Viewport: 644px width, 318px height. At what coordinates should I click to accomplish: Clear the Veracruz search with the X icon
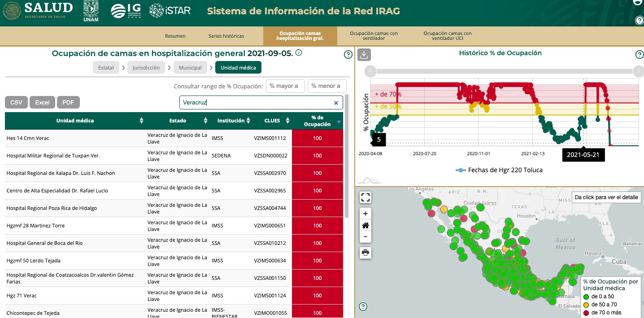tap(336, 103)
